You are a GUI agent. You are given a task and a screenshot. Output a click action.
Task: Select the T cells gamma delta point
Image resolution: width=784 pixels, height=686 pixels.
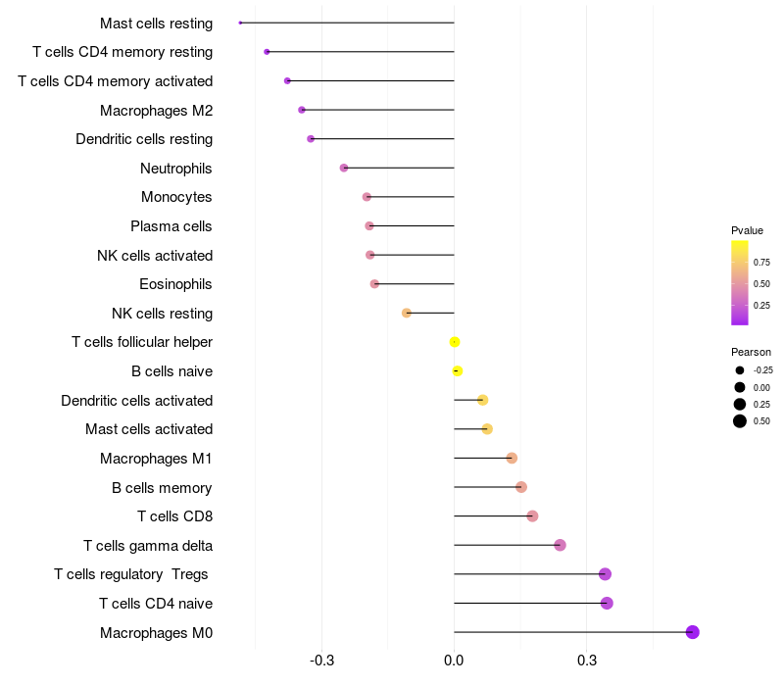coord(560,545)
